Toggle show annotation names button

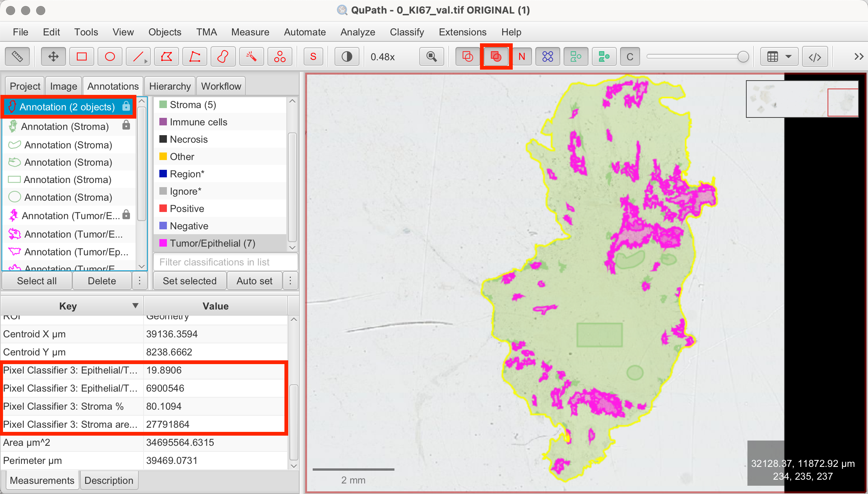coord(521,57)
